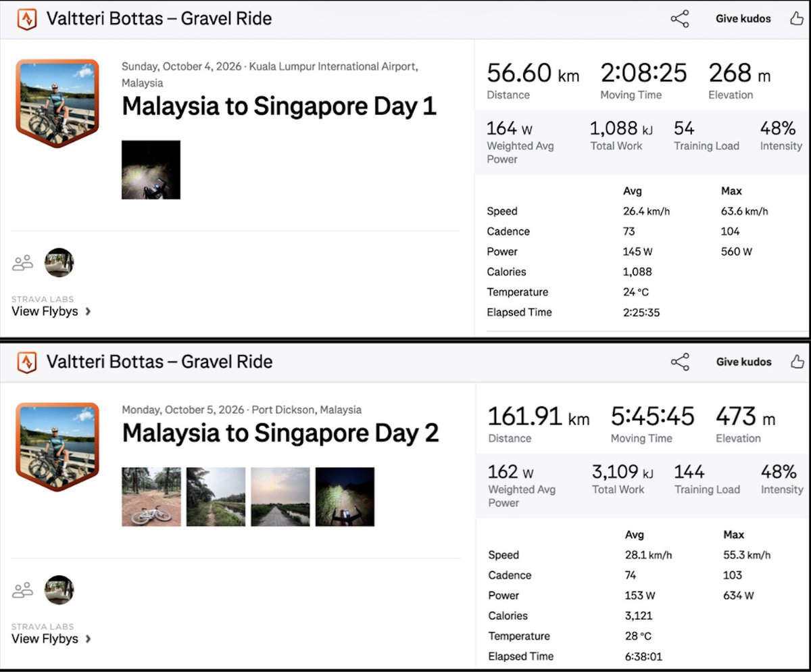Click the 63.6 km/h max speed
The height and width of the screenshot is (672, 811).
click(x=745, y=212)
